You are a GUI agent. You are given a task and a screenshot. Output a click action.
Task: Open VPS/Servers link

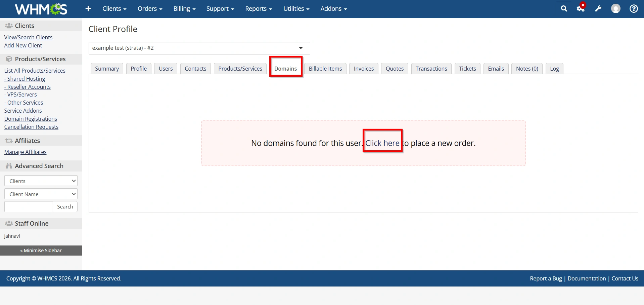(x=20, y=94)
